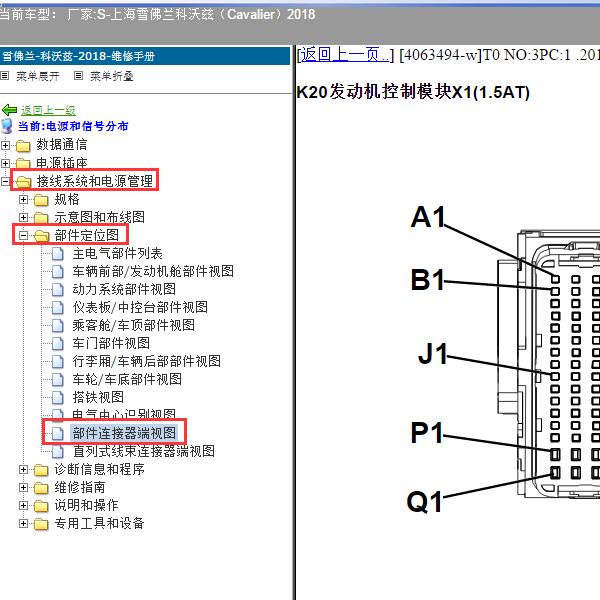The width and height of the screenshot is (600, 600).
Task: Select the 数据通信 folder label
Action: (x=62, y=145)
